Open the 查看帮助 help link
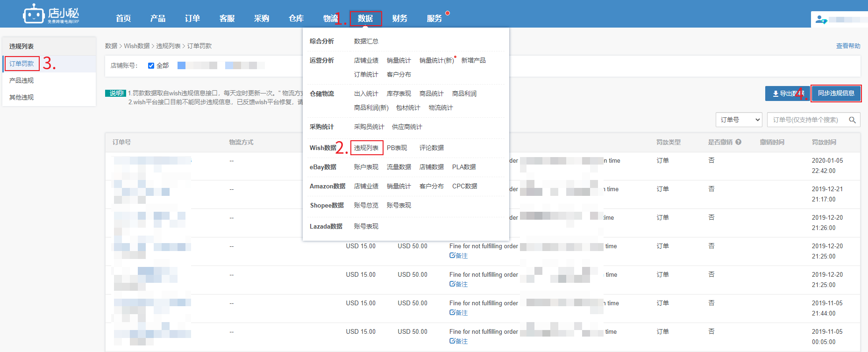 848,46
